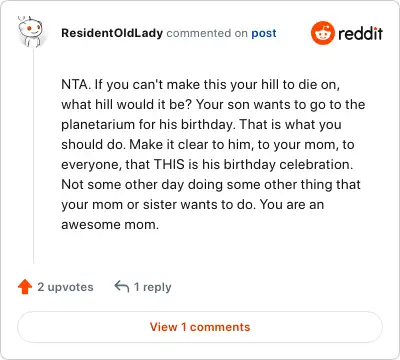The height and width of the screenshot is (360, 400).
Task: Open the "1 reply" link
Action: [152, 287]
